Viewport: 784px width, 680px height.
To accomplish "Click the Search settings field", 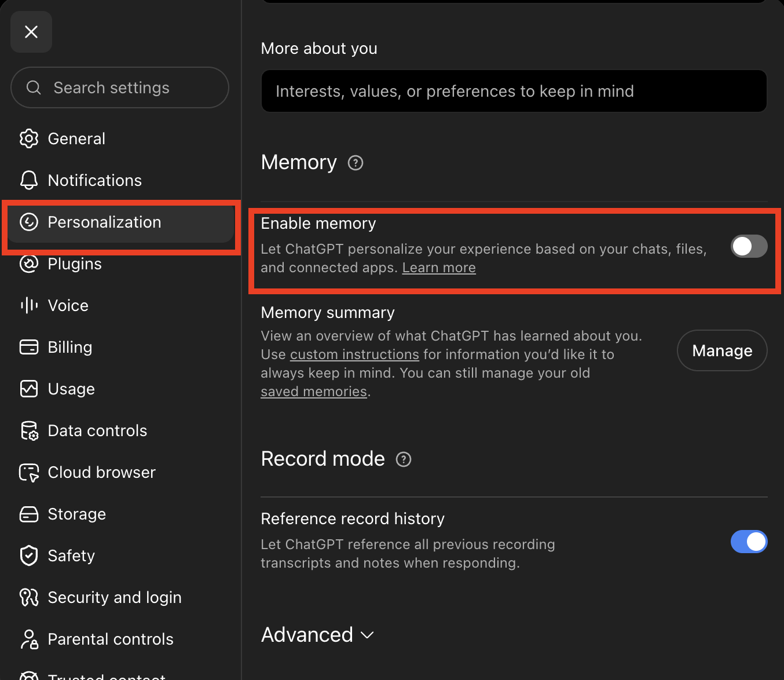I will click(x=120, y=87).
